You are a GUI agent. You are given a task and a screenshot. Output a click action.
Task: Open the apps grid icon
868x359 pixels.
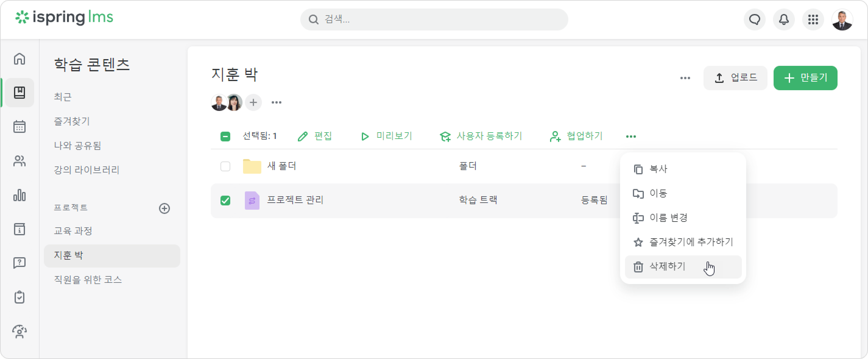(813, 20)
